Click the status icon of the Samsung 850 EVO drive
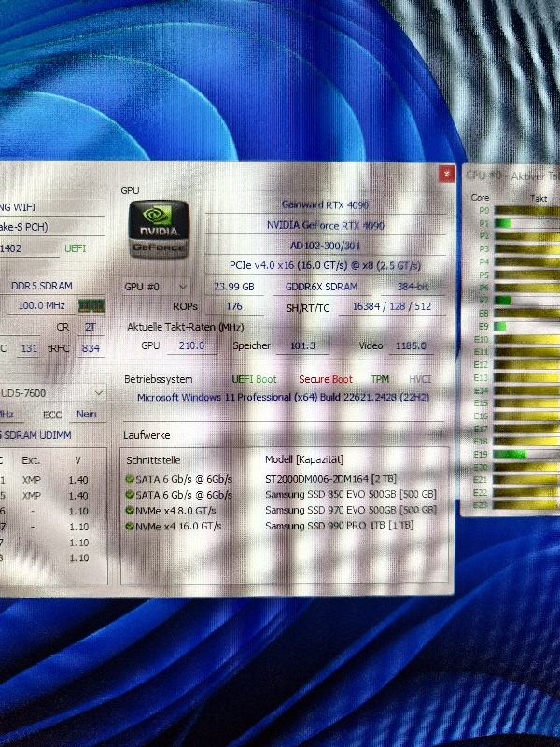Screen dimensions: 560x747 (x=129, y=495)
